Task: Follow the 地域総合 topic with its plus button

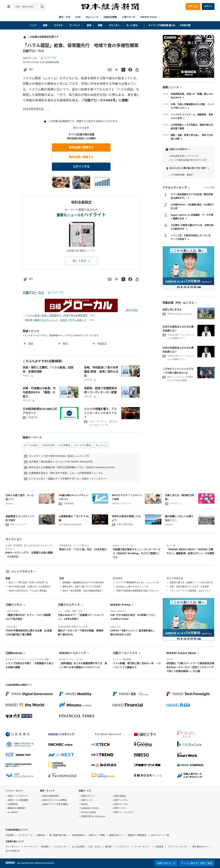Action: [94, 343]
